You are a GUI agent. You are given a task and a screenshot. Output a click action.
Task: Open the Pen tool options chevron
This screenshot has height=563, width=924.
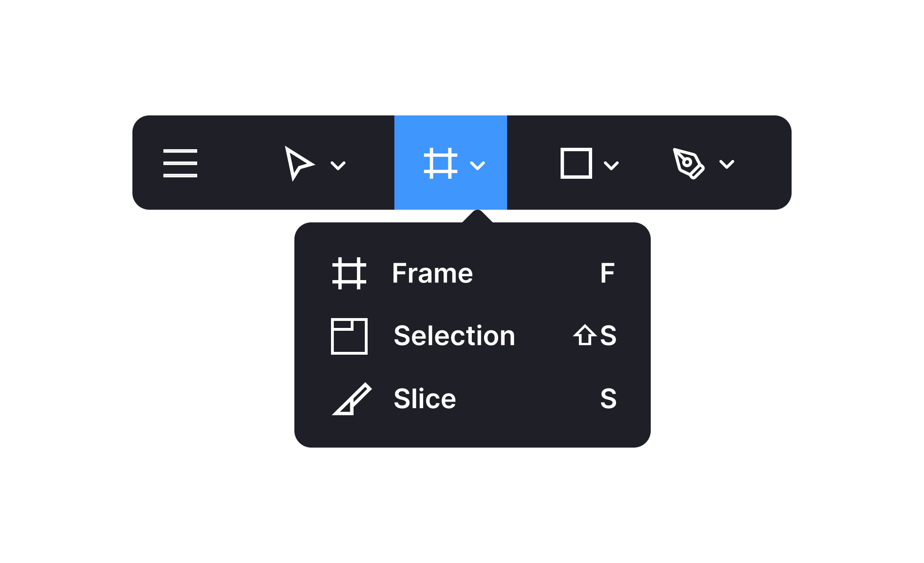727,164
